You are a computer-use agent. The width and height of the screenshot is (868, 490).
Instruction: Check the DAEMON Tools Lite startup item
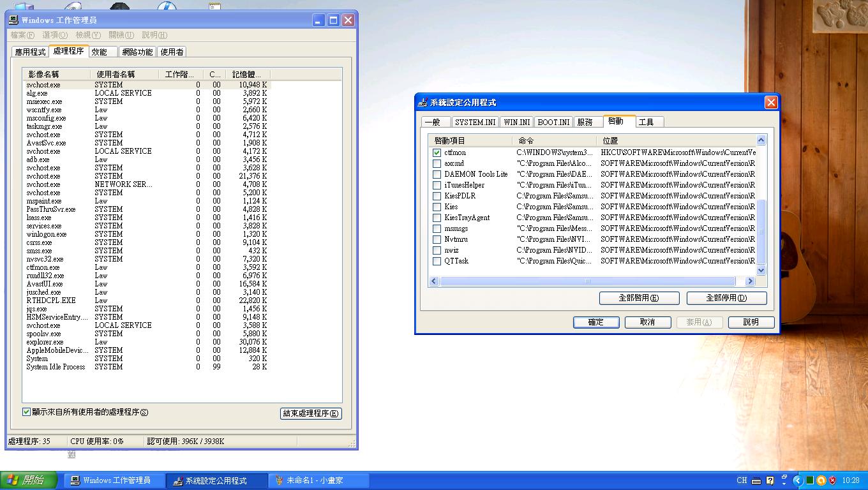(437, 174)
